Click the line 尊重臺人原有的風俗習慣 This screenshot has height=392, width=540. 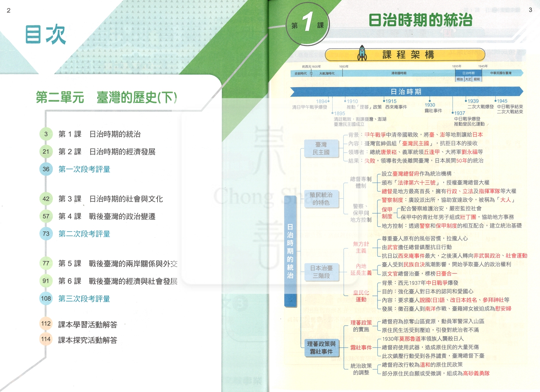pyautogui.click(x=425, y=238)
